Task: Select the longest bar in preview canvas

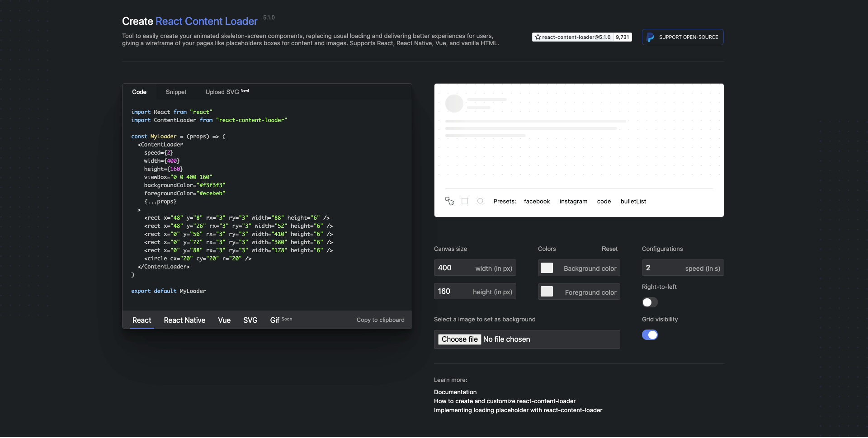Action: tap(536, 121)
